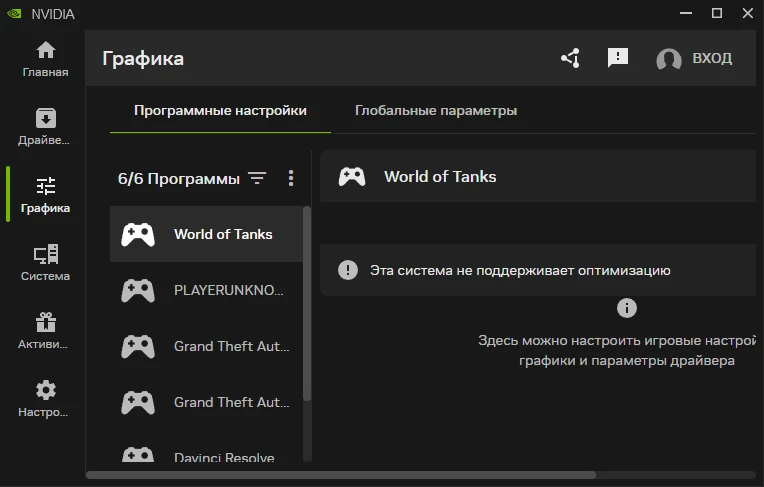
Task: Select the Графика sliders sidebar icon
Action: tap(46, 186)
